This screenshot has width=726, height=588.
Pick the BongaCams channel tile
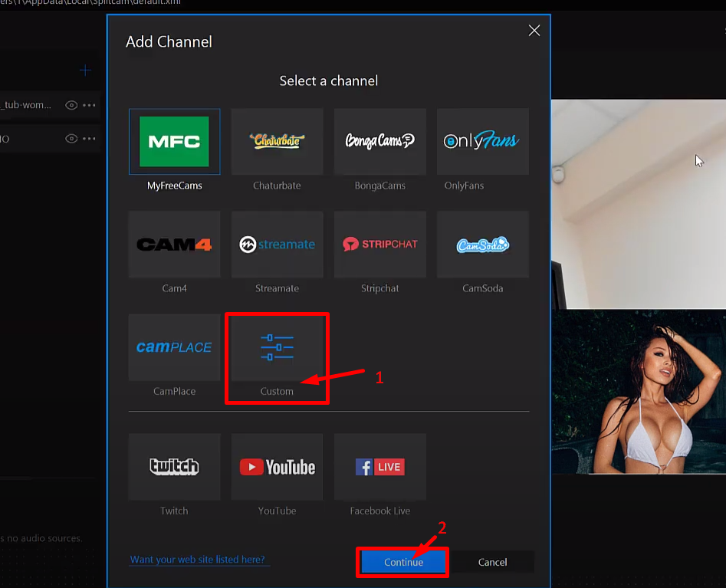tap(379, 142)
